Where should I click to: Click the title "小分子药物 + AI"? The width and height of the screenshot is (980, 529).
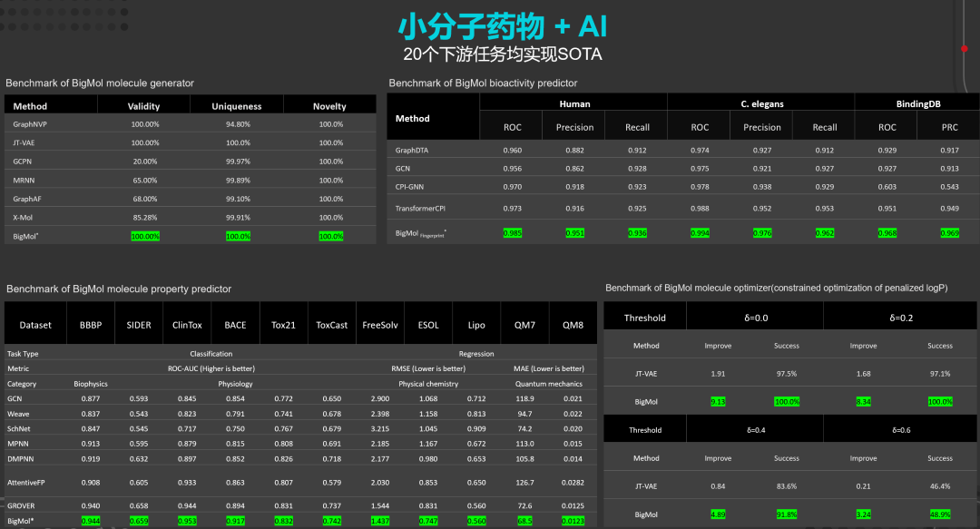503,26
